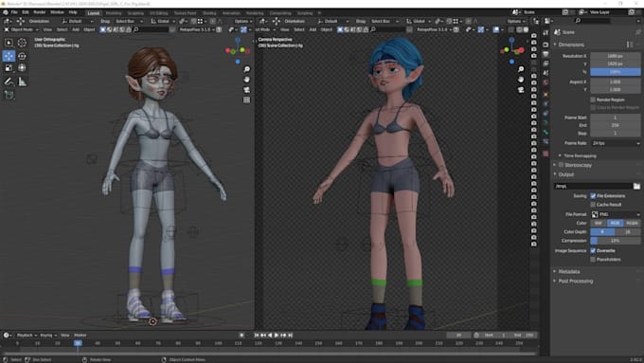Image resolution: width=644 pixels, height=363 pixels.
Task: Select the RGBA color mode
Action: pos(632,224)
